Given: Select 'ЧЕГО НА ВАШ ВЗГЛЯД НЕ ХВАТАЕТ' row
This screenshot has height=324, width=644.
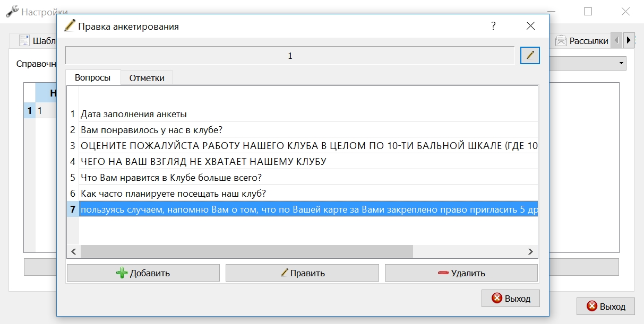Looking at the screenshot, I should point(308,161).
